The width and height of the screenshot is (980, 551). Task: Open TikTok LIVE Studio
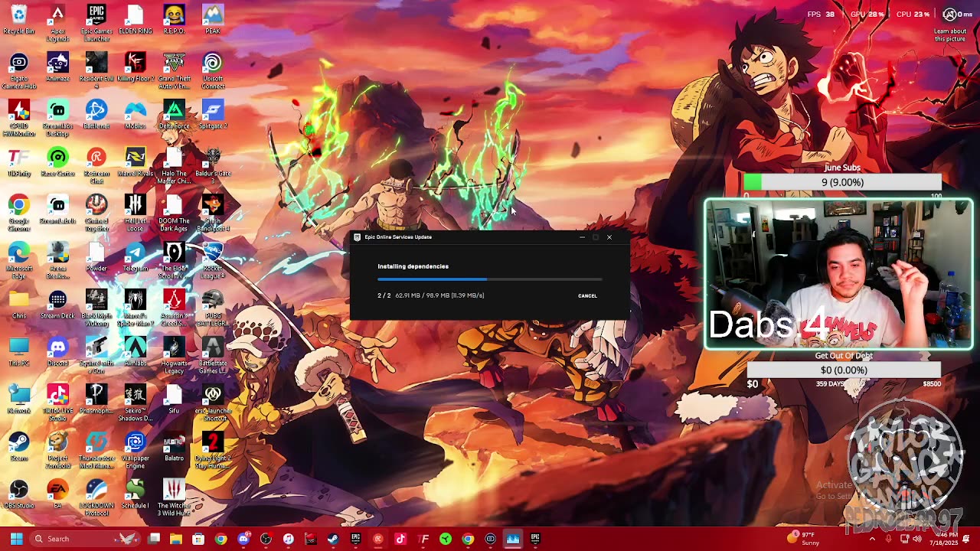coord(57,403)
